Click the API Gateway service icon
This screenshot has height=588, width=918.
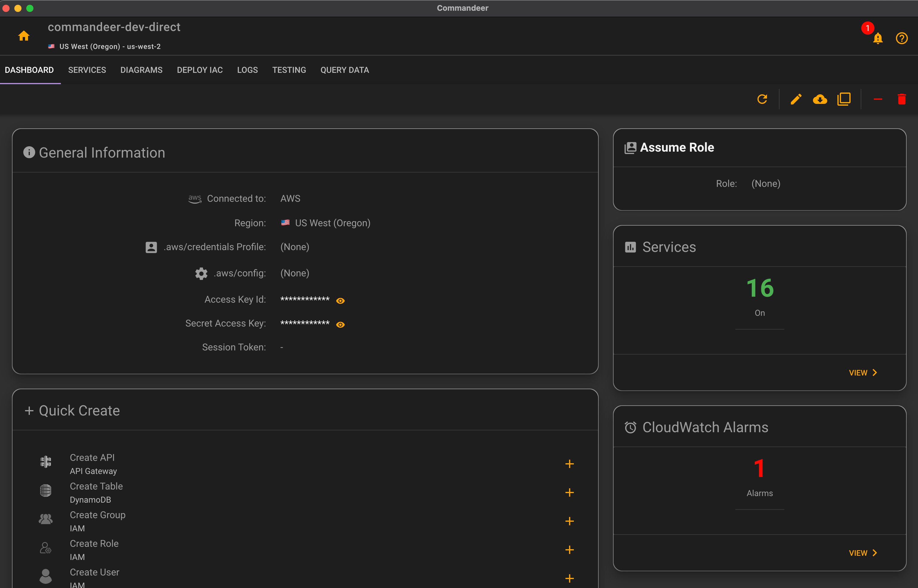tap(46, 462)
